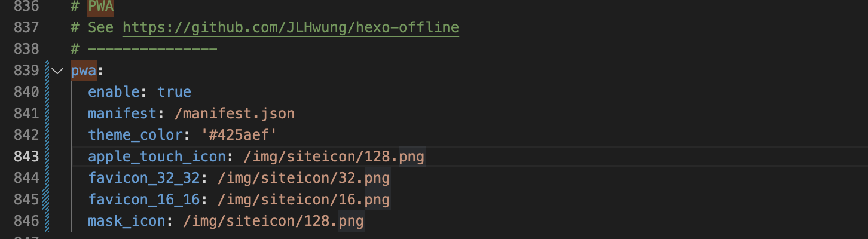Image resolution: width=868 pixels, height=239 pixels.
Task: Click the PWA comment heading text
Action: (x=101, y=7)
